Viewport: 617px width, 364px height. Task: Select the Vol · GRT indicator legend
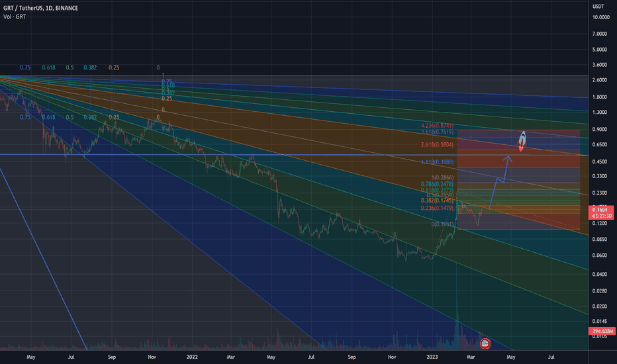[x=15, y=17]
